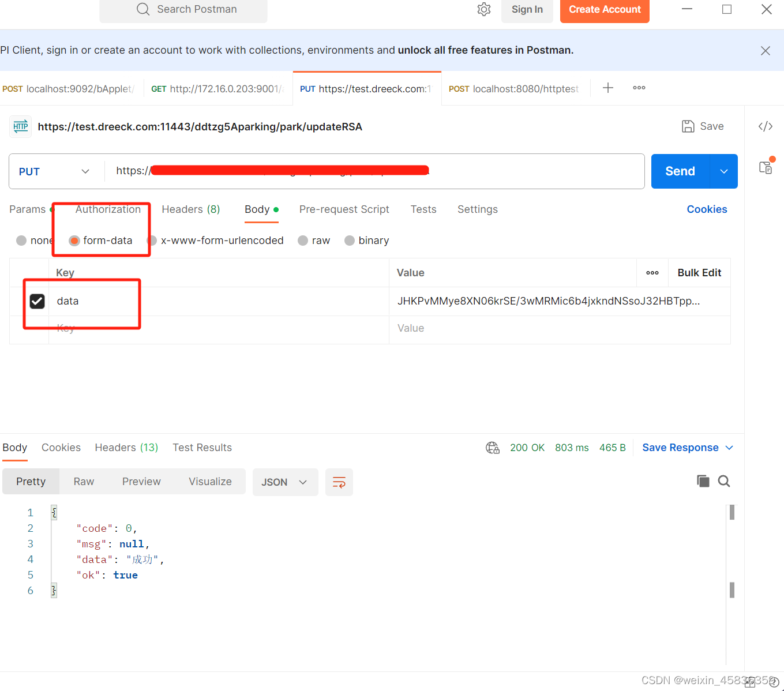This screenshot has width=784, height=691.
Task: Open the Headers (8) request tab
Action: 191,209
